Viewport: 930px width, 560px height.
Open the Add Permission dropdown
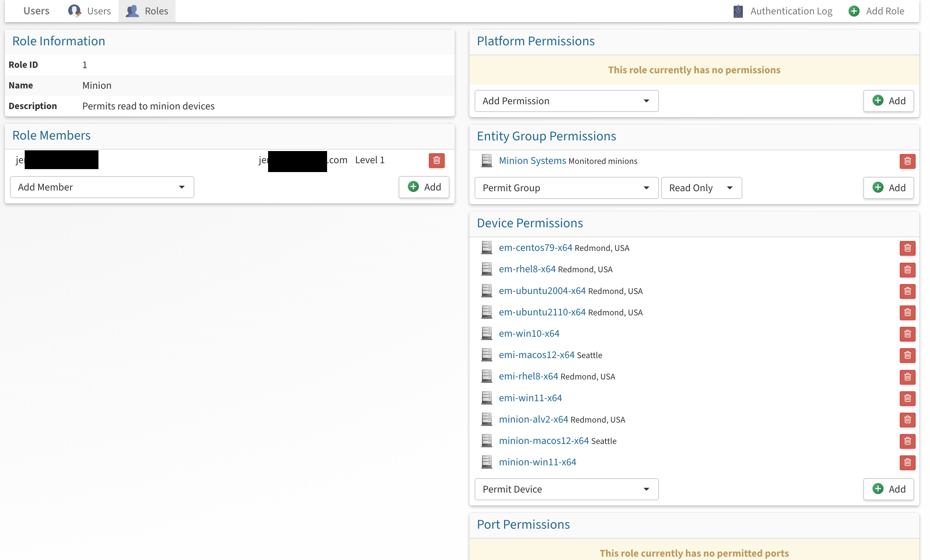point(566,101)
